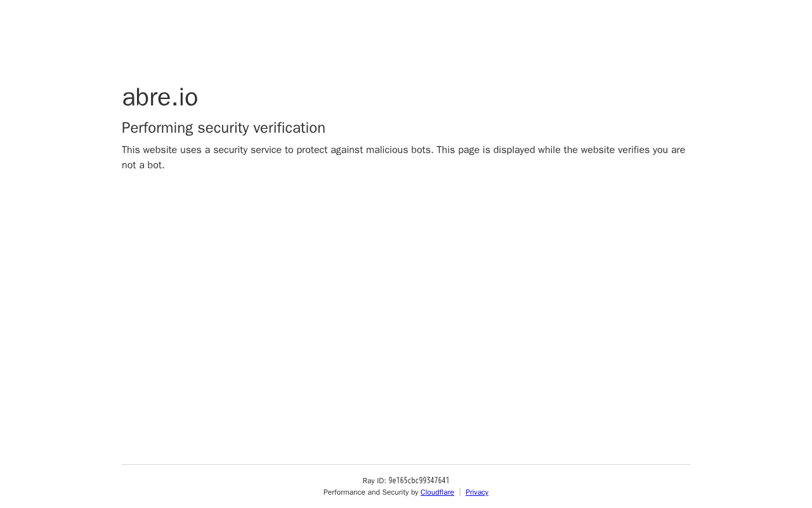
Task: Click 'Performance and Security by' footer text
Action: pyautogui.click(x=370, y=492)
